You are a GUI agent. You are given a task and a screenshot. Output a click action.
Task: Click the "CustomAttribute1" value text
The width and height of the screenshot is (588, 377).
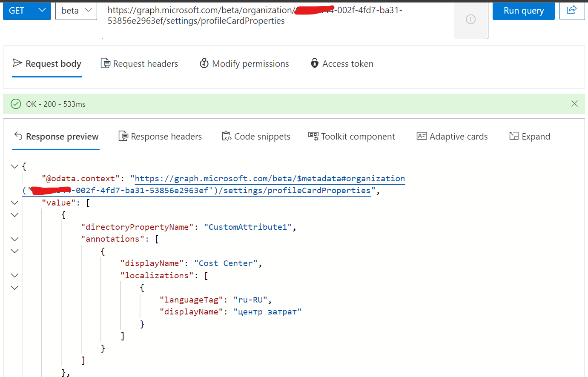248,227
